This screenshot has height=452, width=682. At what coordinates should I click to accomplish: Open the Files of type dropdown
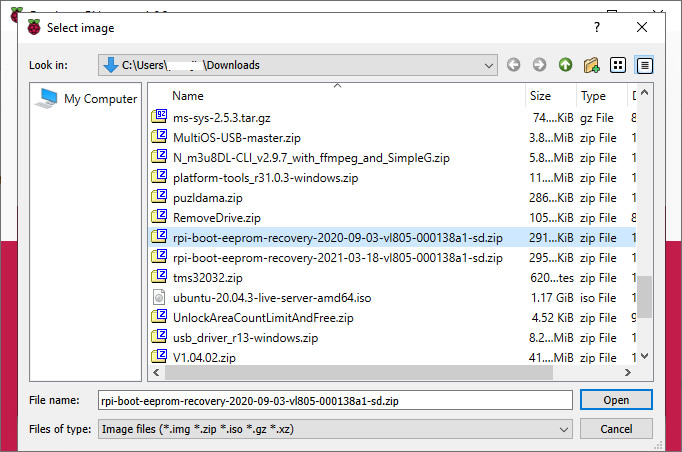[x=564, y=430]
